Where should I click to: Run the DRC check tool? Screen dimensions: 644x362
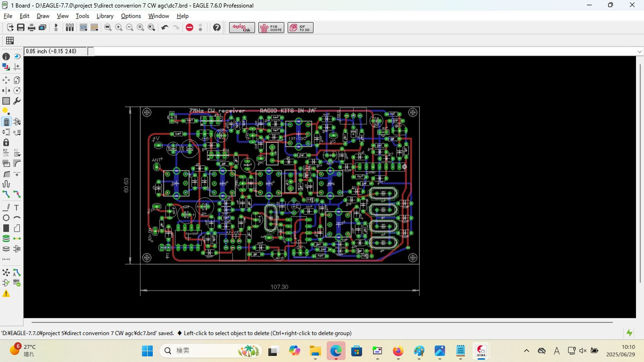pos(17,283)
